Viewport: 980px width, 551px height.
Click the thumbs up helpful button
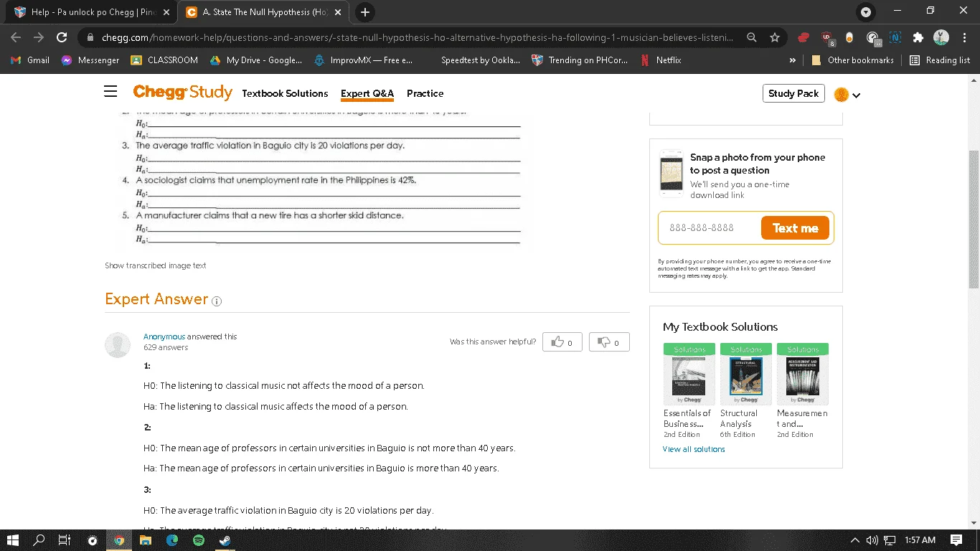562,342
